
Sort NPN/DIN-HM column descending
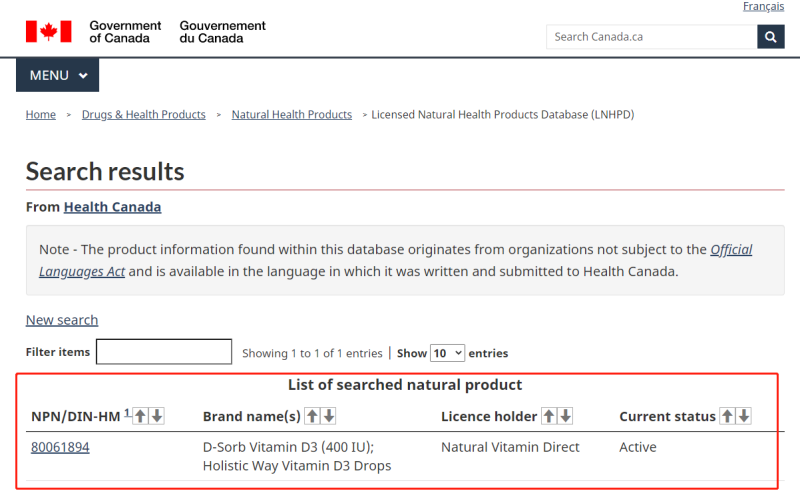pos(157,416)
